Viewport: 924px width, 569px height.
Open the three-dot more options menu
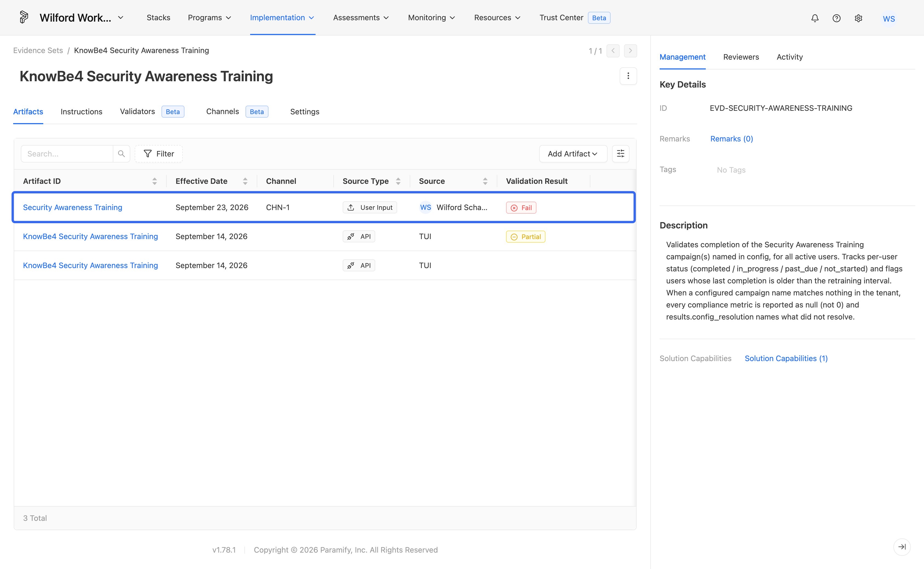tap(628, 76)
